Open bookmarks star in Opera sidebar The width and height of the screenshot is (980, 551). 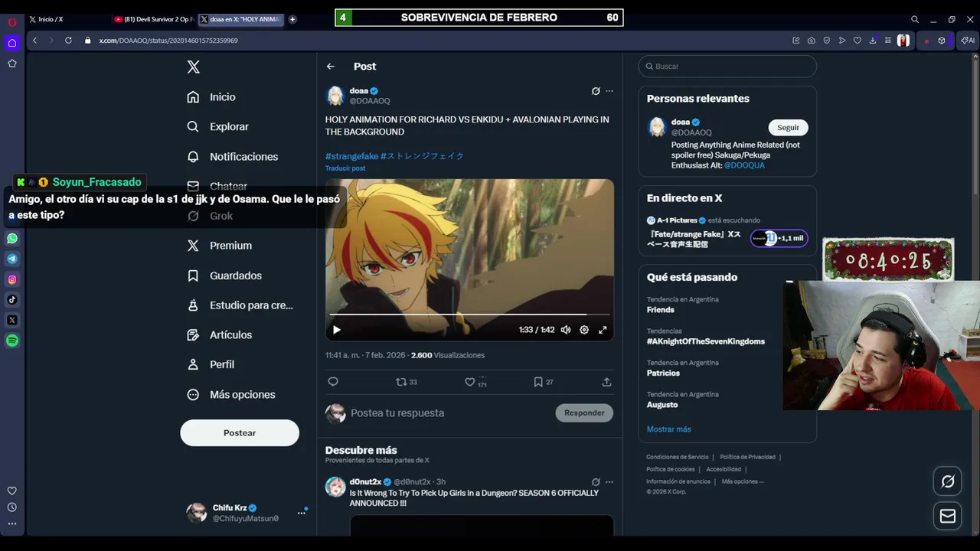tap(12, 64)
